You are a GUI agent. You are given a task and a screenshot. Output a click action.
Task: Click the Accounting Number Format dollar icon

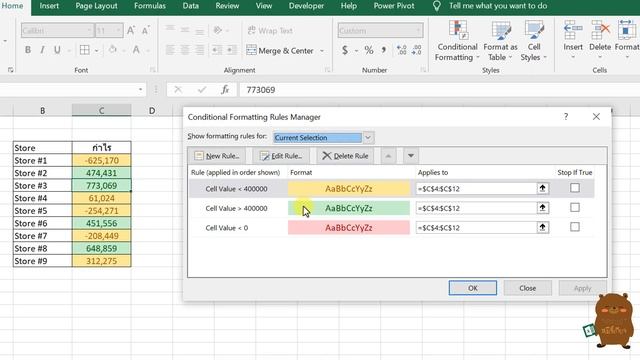pos(345,50)
